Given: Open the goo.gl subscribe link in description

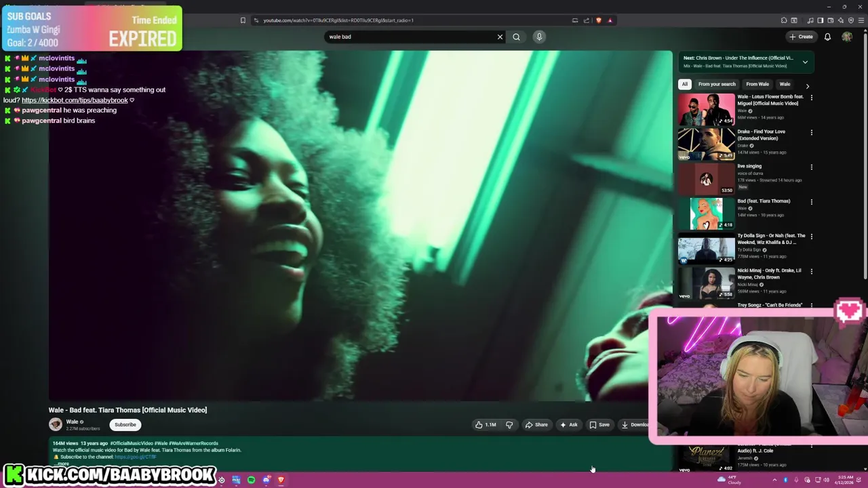Looking at the screenshot, I should 136,457.
